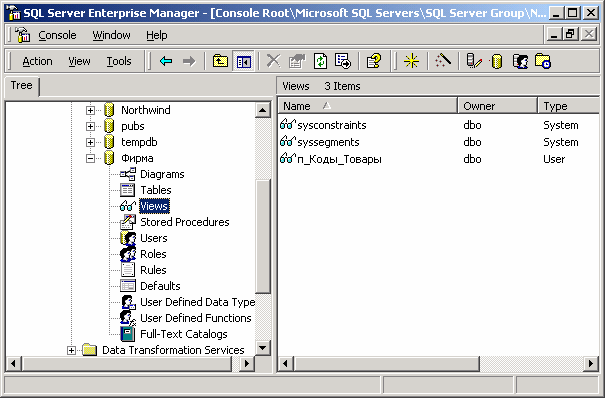The width and height of the screenshot is (605, 398).
Task: Select Roles node in tree
Action: (x=153, y=254)
